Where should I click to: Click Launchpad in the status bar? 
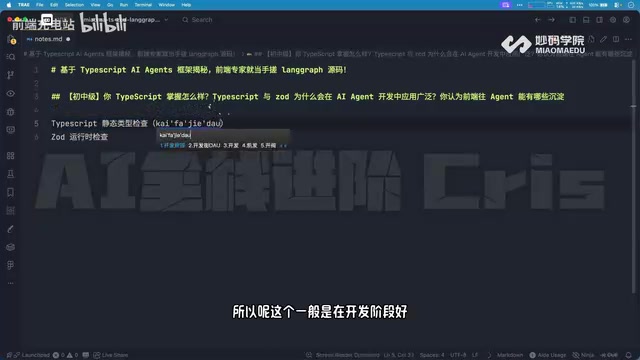coord(32,355)
